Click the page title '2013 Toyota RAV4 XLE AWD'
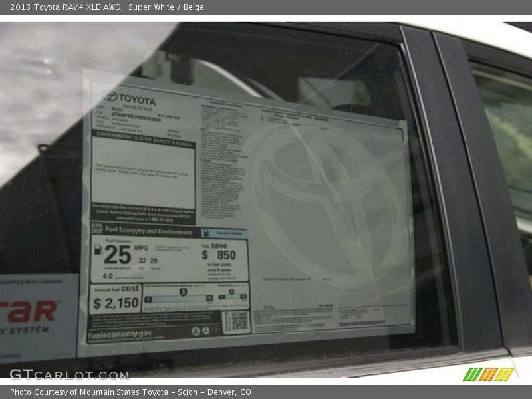The image size is (532, 399). click(66, 7)
